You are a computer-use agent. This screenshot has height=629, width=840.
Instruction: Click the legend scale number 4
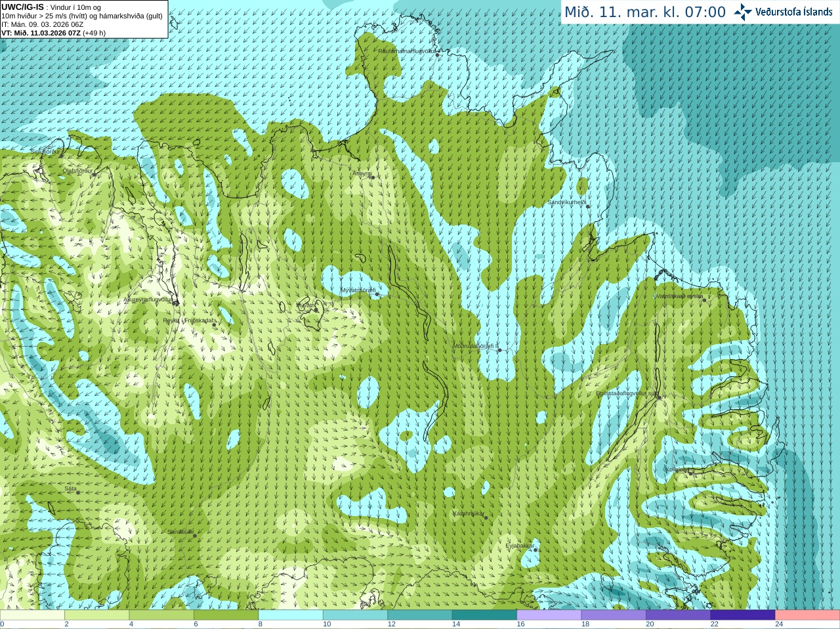click(131, 624)
